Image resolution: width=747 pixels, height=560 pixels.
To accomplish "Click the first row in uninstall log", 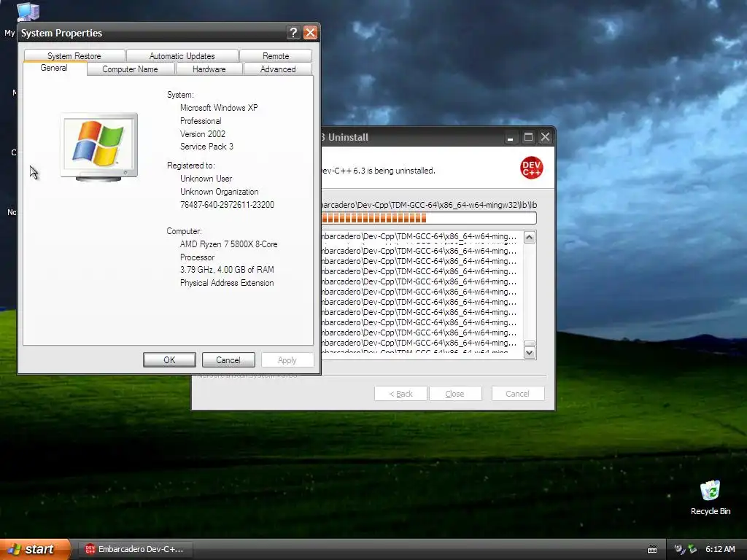I will tap(419, 236).
